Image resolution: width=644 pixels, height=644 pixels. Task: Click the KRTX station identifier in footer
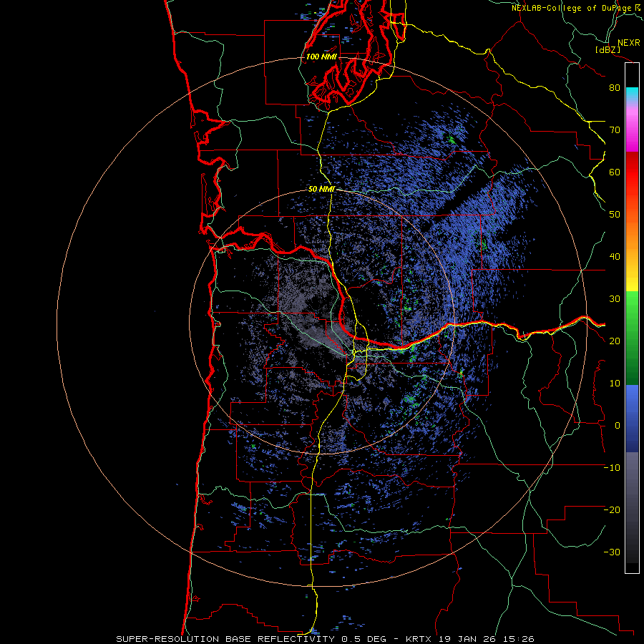419,639
